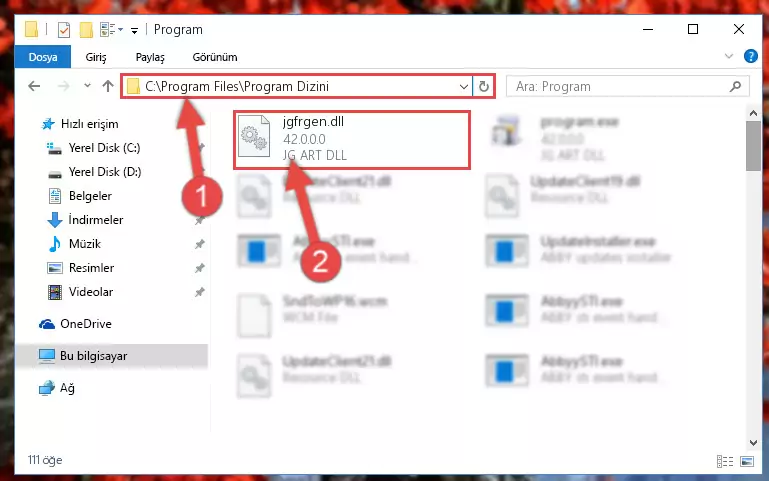
Task: Click the New folder icon in the title bar
Action: 86,29
